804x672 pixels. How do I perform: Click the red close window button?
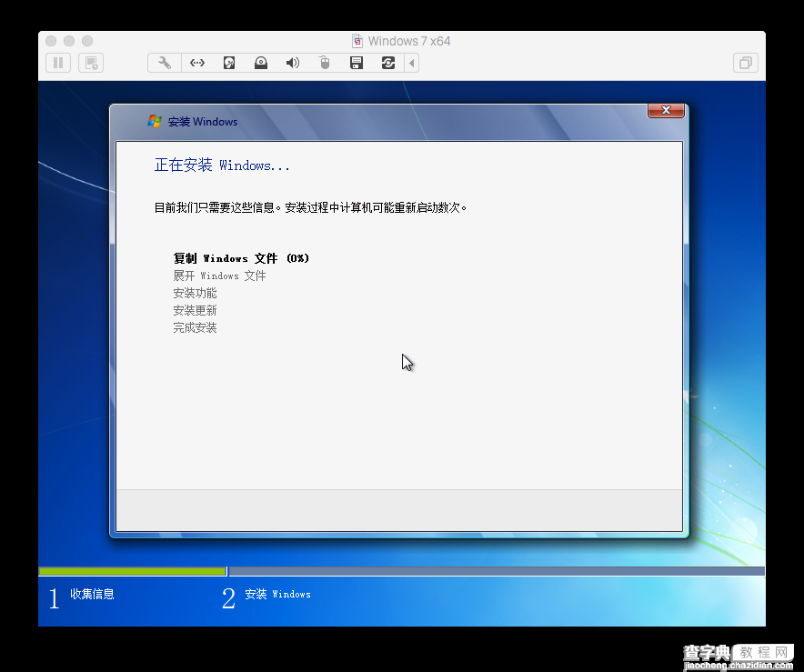(x=51, y=41)
